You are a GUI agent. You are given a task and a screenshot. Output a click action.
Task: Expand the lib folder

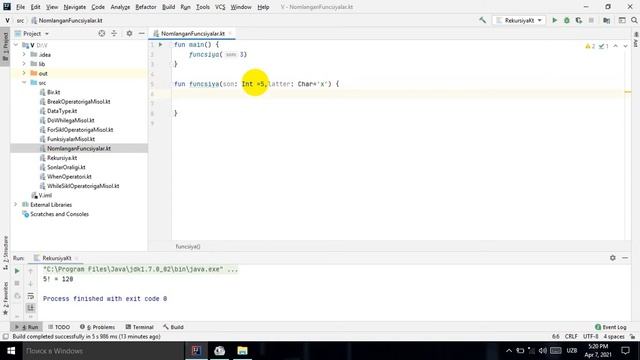pos(24,64)
